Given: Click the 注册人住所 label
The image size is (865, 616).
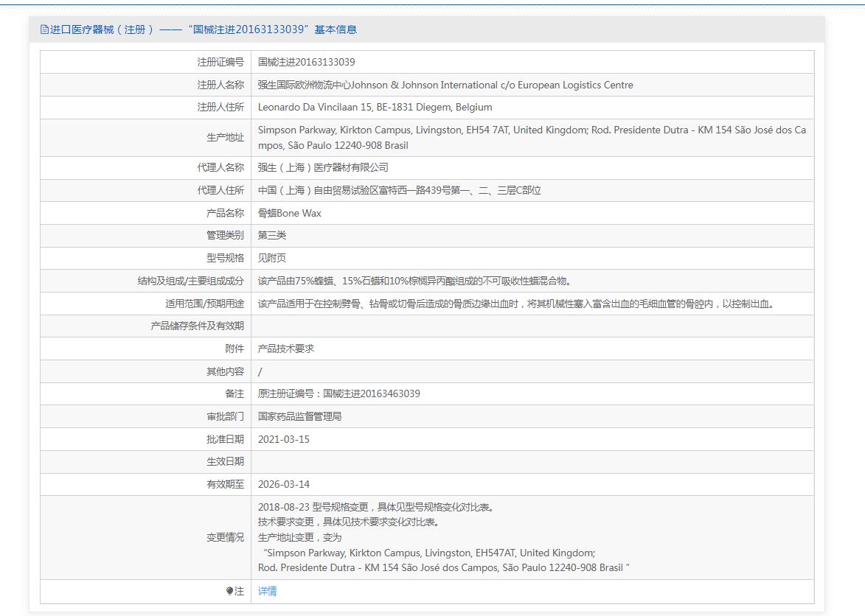Looking at the screenshot, I should click(220, 108).
